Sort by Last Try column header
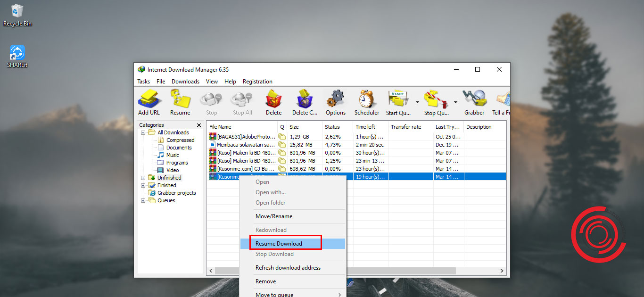644x297 pixels. coord(448,127)
